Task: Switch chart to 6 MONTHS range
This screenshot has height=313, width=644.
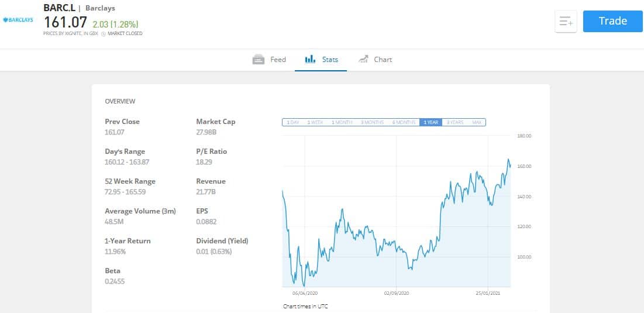Action: tap(404, 122)
